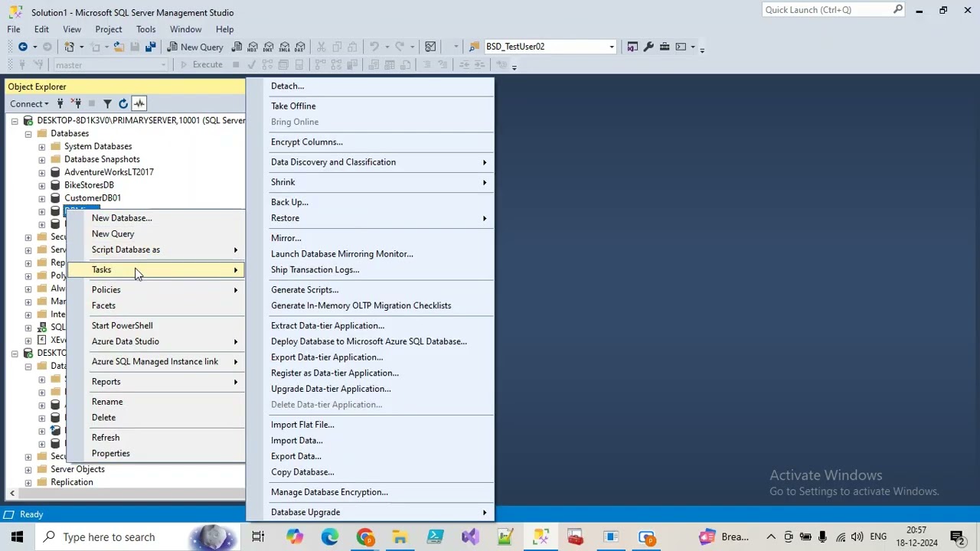This screenshot has width=980, height=551.
Task: Select Start PowerShell in context menu
Action: click(x=156, y=325)
